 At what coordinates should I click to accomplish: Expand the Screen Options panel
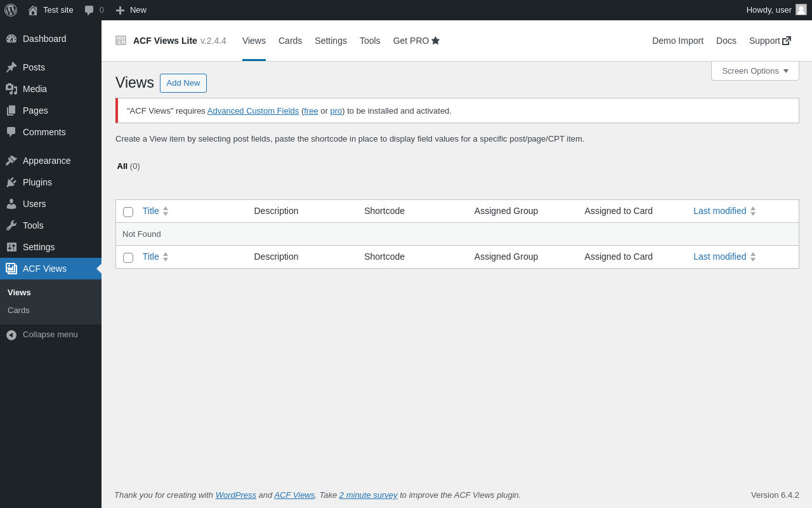pos(755,70)
